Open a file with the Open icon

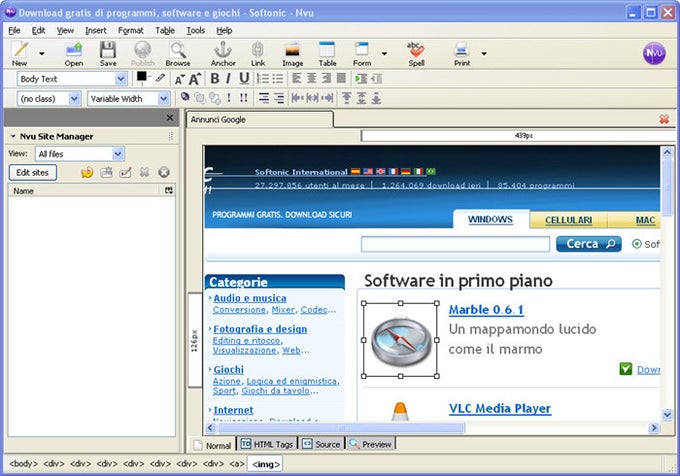(x=74, y=54)
